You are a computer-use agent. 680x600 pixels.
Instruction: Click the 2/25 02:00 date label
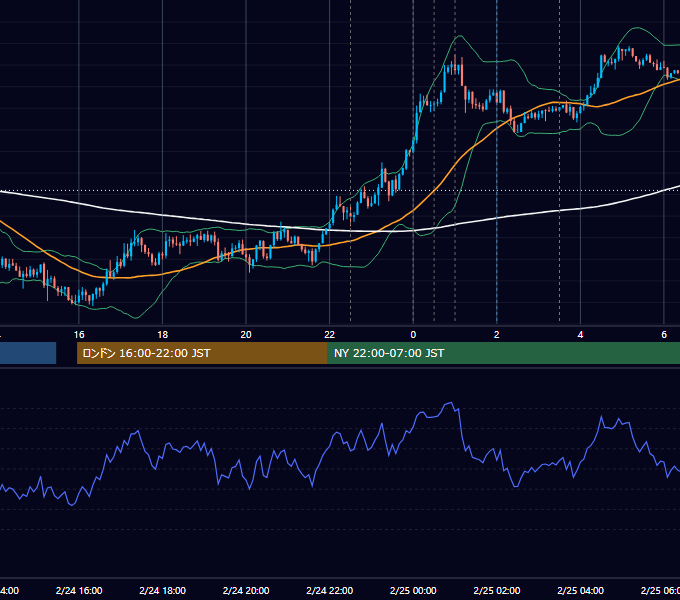click(x=497, y=590)
